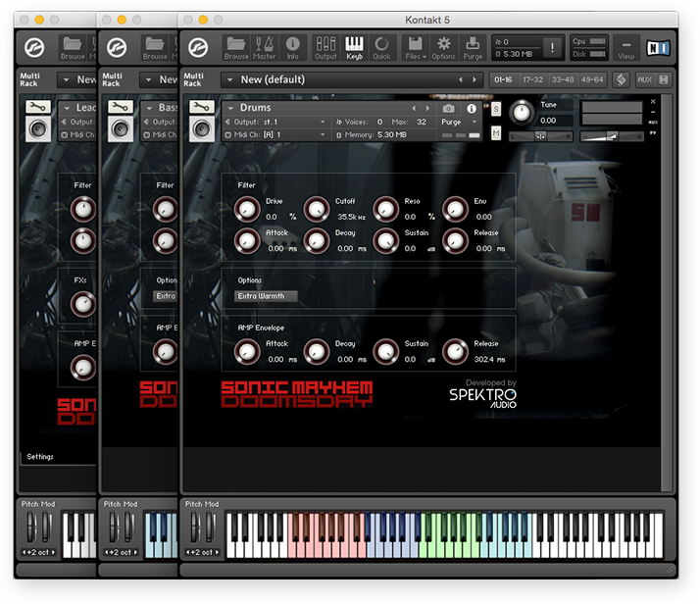Image resolution: width=700 pixels, height=604 pixels.
Task: Click the rack vertical scrollbar
Action: (667, 292)
